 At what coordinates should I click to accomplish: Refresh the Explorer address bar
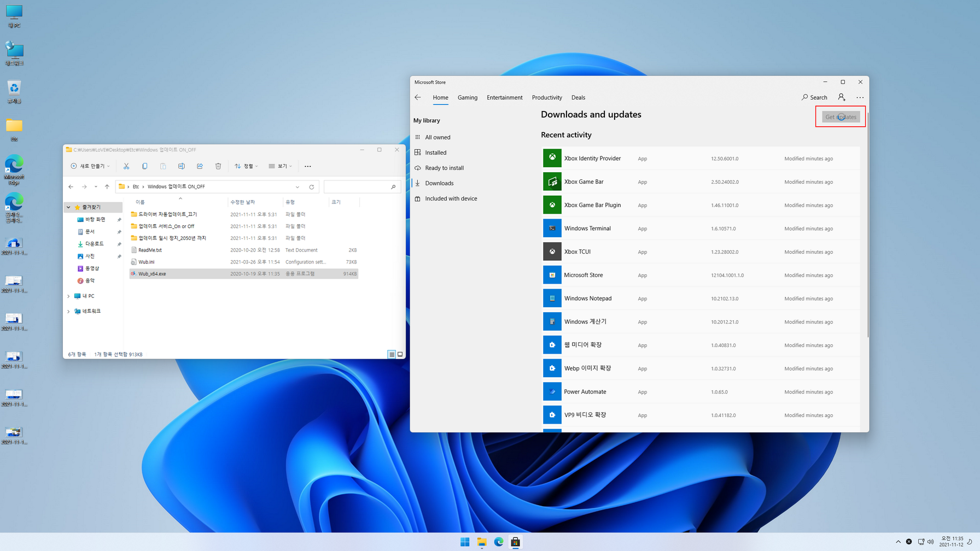pos(312,187)
